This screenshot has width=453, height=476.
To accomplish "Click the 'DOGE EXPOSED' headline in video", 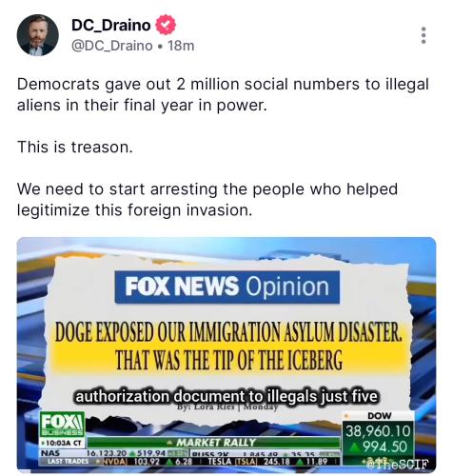I will (228, 347).
